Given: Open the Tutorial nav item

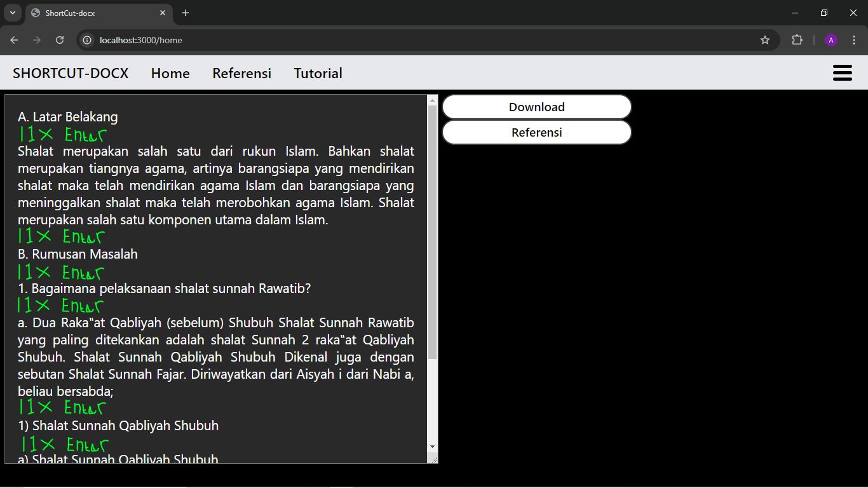Looking at the screenshot, I should coord(318,73).
